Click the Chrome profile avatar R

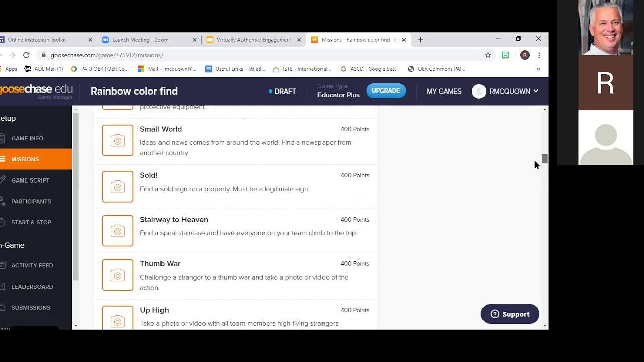(525, 55)
